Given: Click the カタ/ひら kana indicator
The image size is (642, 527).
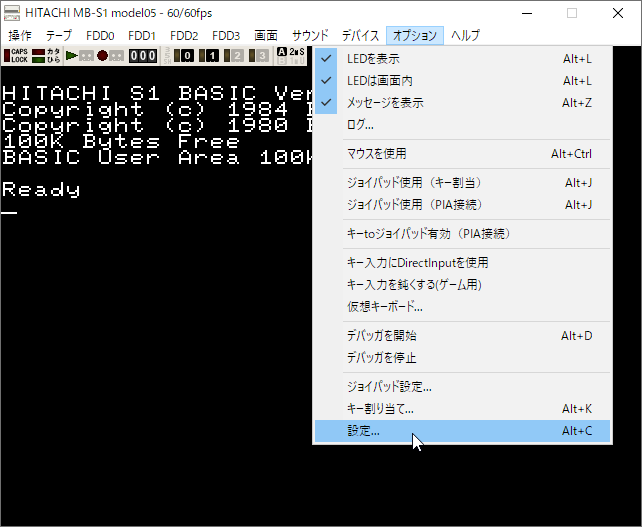Looking at the screenshot, I should tap(46, 55).
